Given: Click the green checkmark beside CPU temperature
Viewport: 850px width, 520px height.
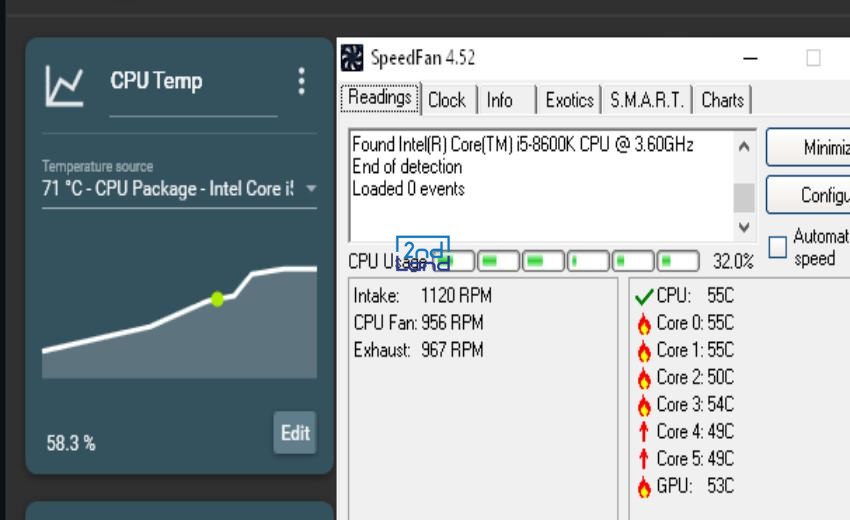Looking at the screenshot, I should pos(645,297).
